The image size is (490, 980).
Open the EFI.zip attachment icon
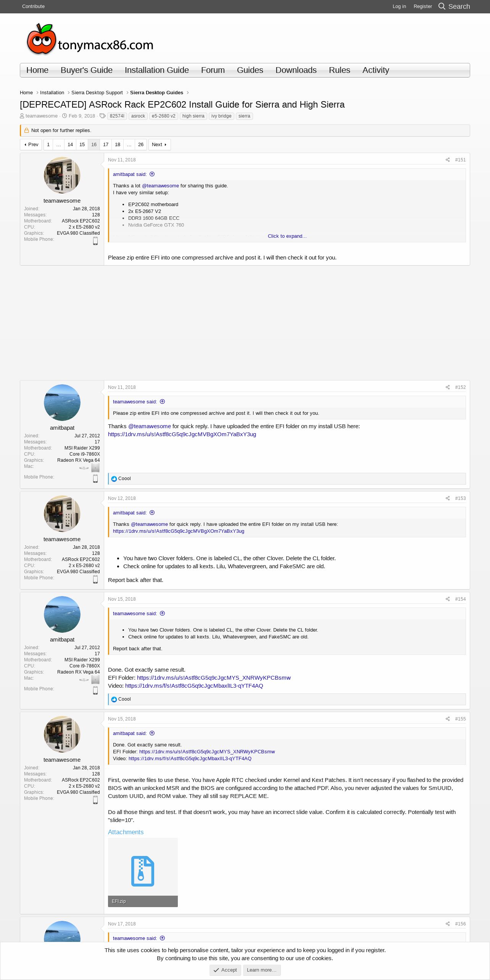tap(143, 871)
